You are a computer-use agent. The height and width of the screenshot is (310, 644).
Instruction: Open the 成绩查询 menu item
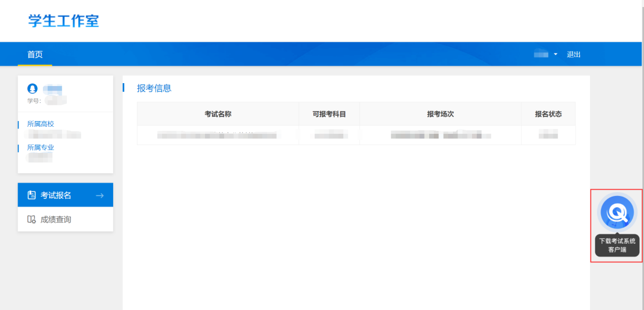point(56,220)
